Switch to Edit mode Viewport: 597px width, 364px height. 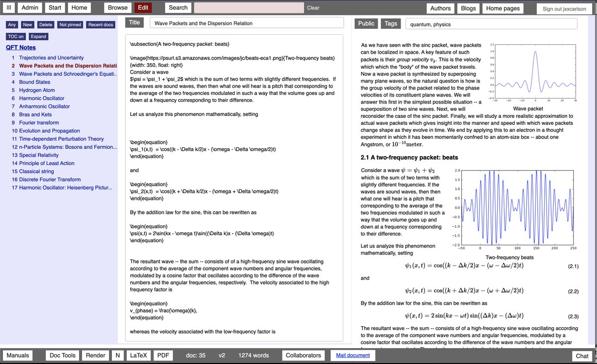(x=143, y=7)
